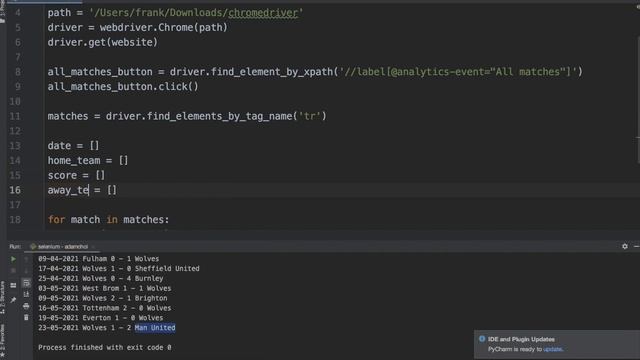Click the 'all_matches_button' variable on line 8
640x360 pixels.
100,72
